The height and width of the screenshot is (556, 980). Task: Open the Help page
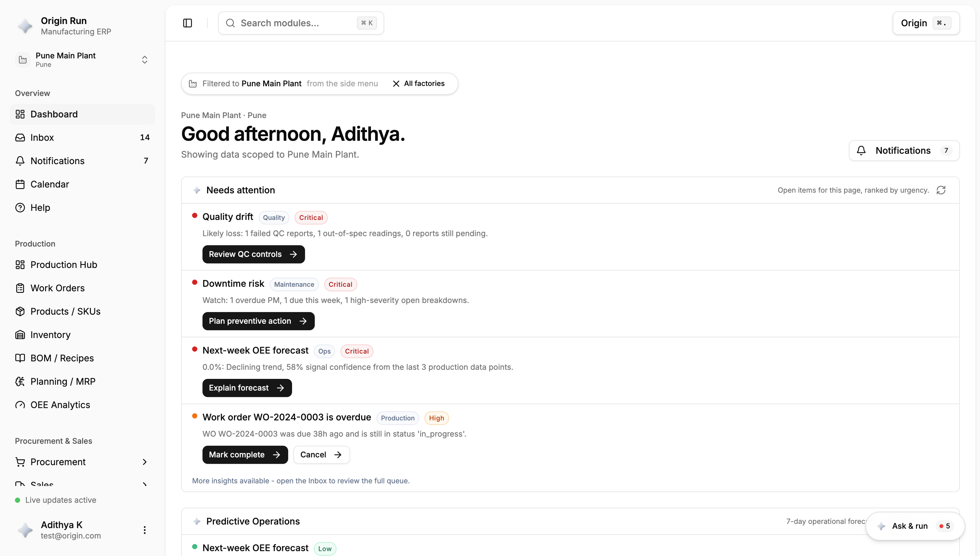pyautogui.click(x=82, y=207)
